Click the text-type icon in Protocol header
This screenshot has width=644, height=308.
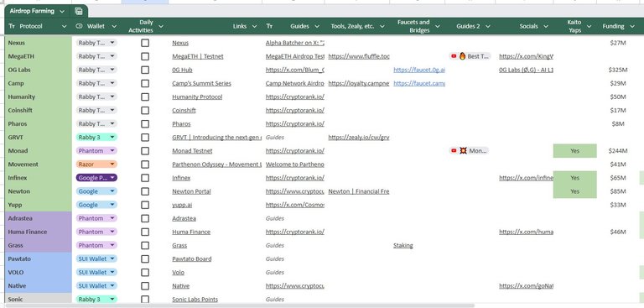point(12,26)
